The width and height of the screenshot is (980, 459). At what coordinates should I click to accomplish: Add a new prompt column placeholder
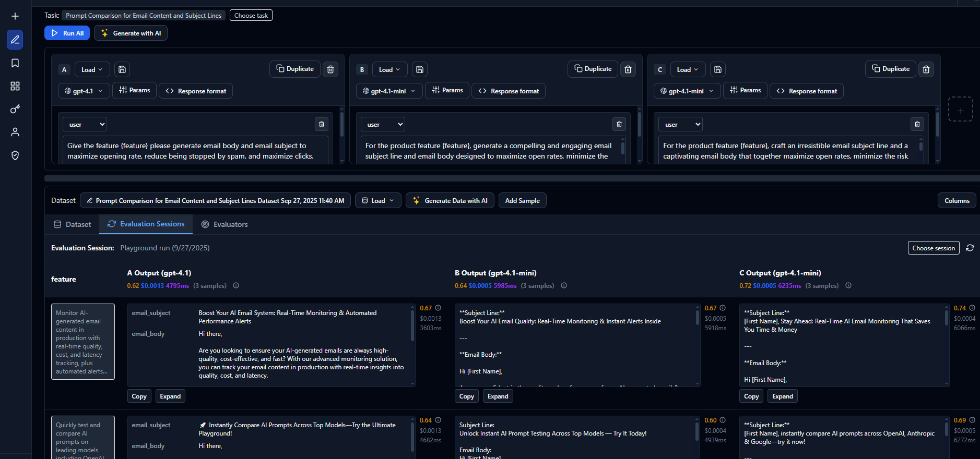tap(960, 110)
